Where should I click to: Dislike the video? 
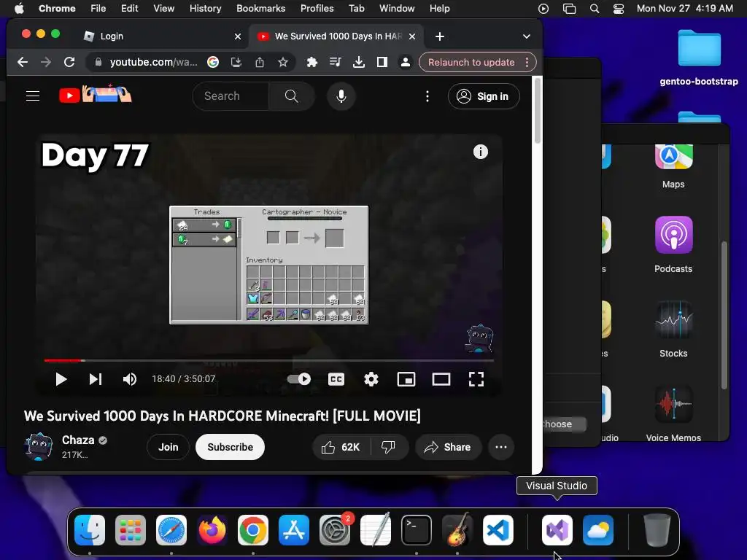click(x=388, y=447)
